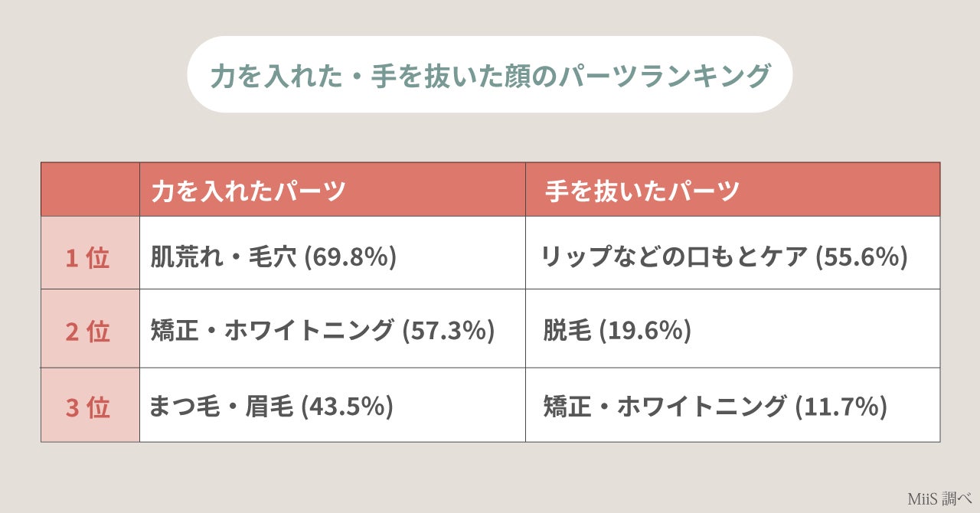Click the 57.3% percentage value
Image resolution: width=980 pixels, height=513 pixels.
[449, 331]
